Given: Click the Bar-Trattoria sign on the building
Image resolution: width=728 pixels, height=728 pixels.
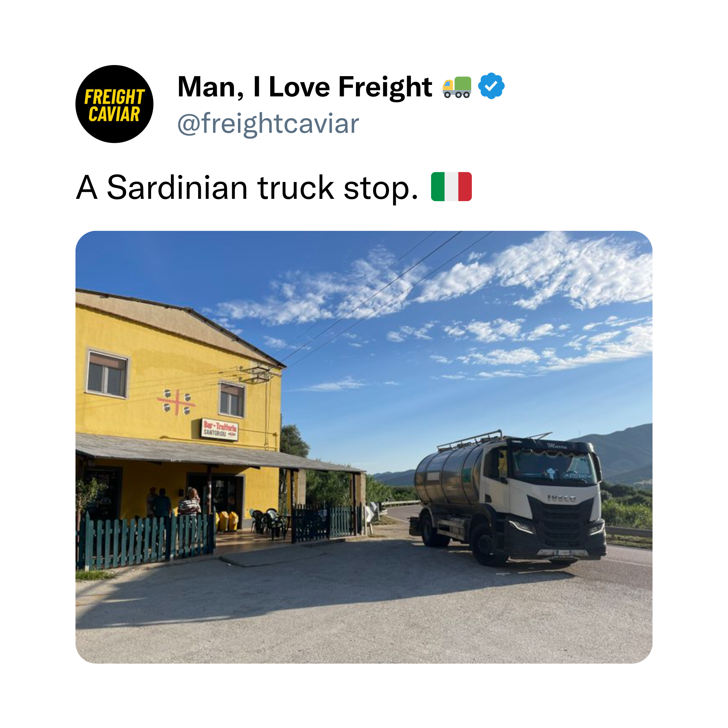Looking at the screenshot, I should click(220, 429).
